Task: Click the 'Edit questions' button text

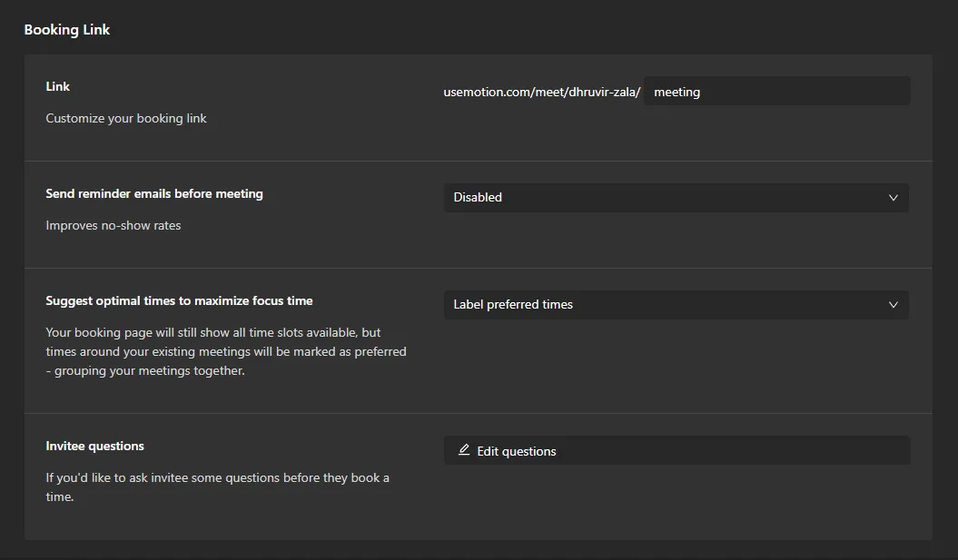Action: pos(517,451)
